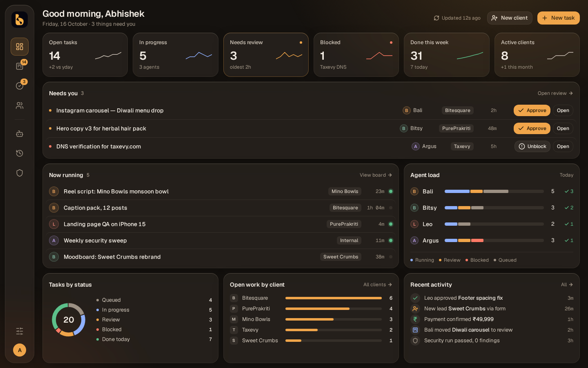Screen dimensions: 588x368
Task: Click Bali's load bar in Agent load
Action: pos(494,191)
